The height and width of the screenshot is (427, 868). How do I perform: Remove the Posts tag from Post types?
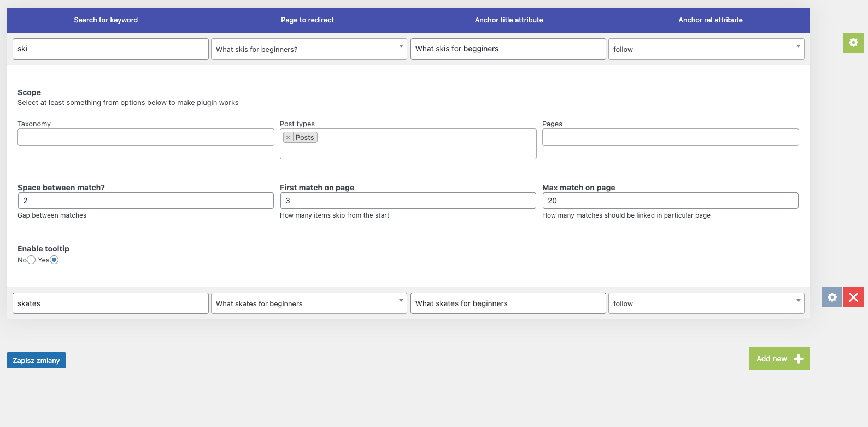click(x=288, y=138)
